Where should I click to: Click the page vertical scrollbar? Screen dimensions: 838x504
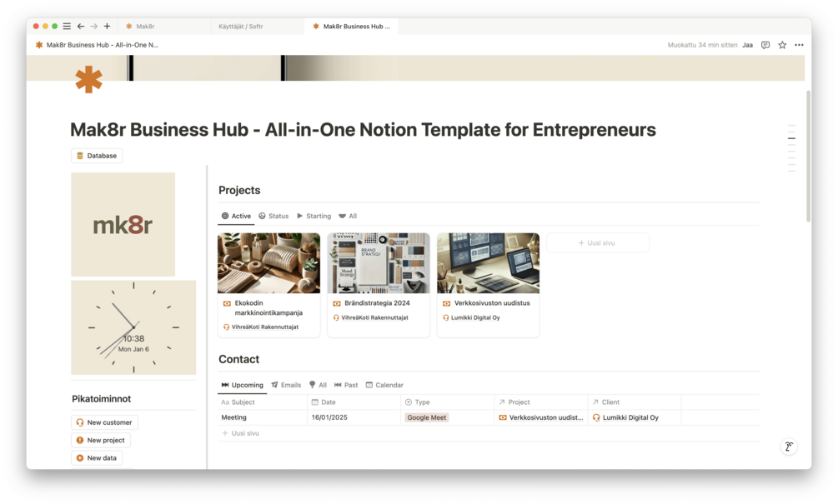pos(808,156)
